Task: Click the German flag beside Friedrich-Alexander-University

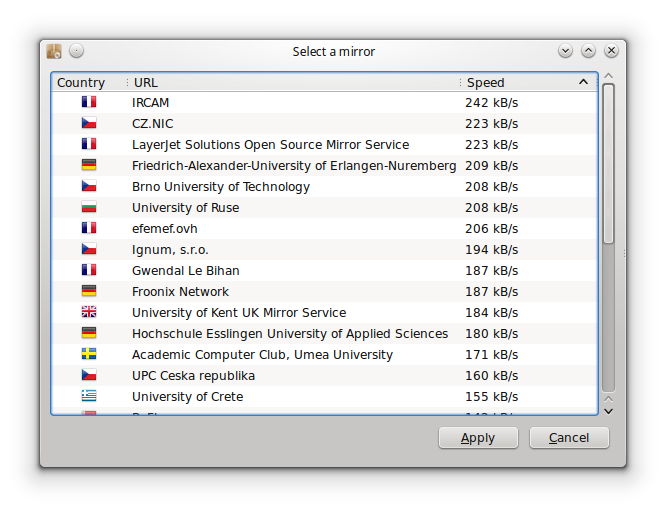Action: (x=89, y=165)
